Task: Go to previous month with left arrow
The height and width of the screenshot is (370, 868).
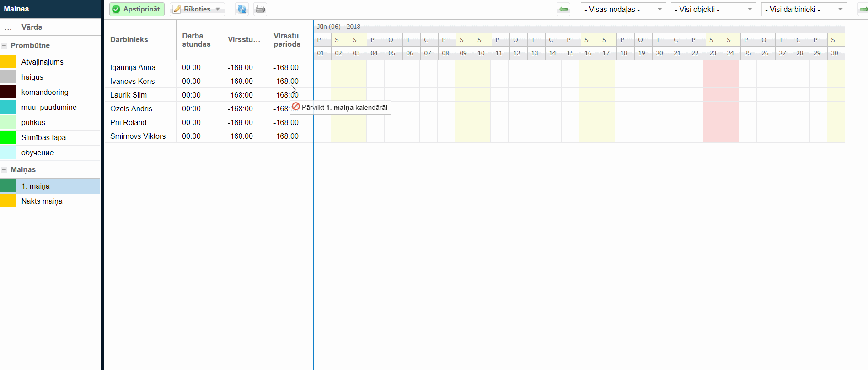Action: (563, 9)
